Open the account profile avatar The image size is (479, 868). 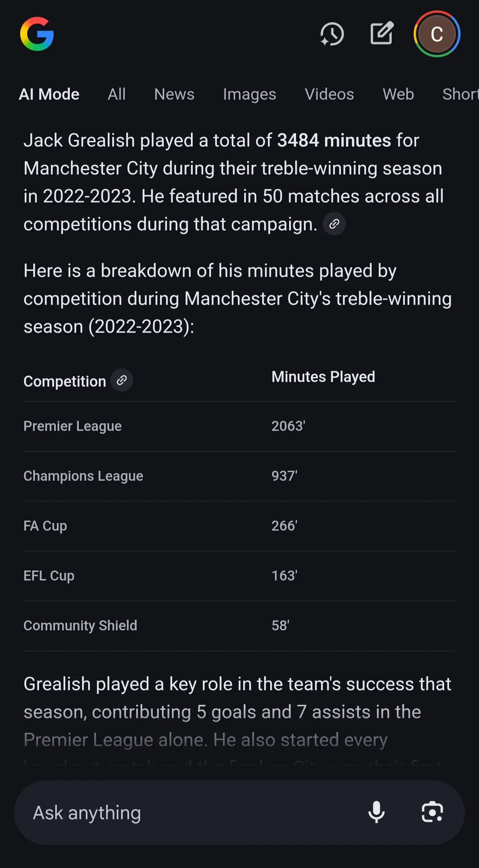click(x=436, y=34)
